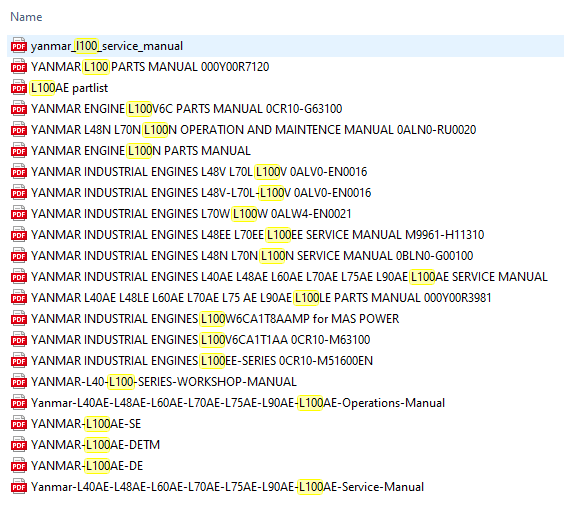Select L48N L70N L100N OPERATION AND MAINTENCE MANUAL name

tap(254, 130)
